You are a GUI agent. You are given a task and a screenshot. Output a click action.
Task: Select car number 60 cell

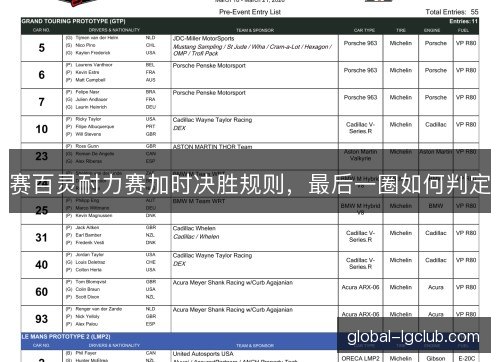(x=42, y=292)
